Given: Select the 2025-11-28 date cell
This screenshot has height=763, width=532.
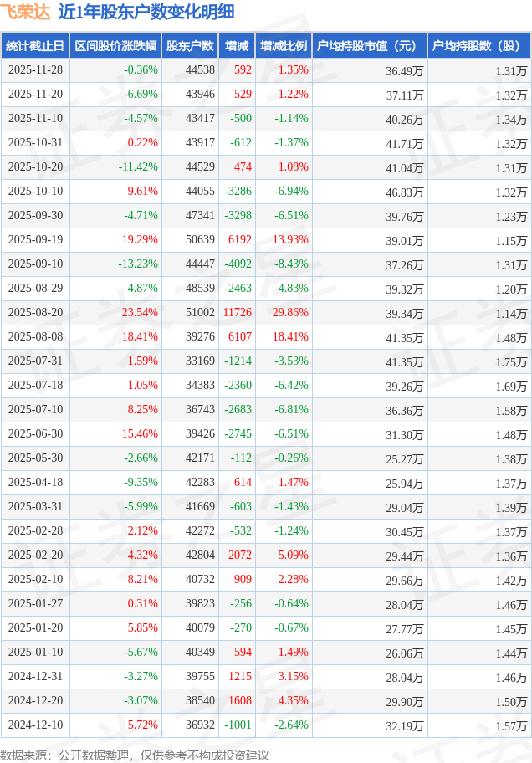Looking at the screenshot, I should point(35,70).
